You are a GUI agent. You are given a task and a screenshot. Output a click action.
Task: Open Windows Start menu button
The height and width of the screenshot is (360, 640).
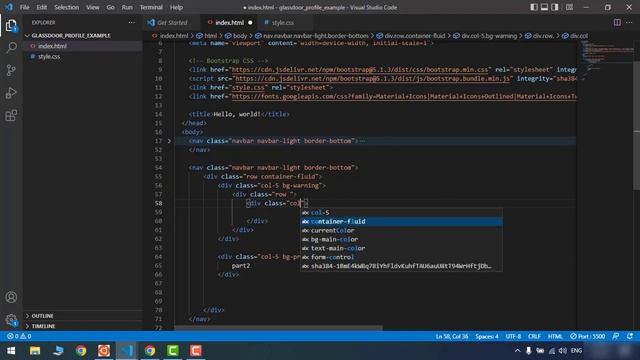(11, 351)
